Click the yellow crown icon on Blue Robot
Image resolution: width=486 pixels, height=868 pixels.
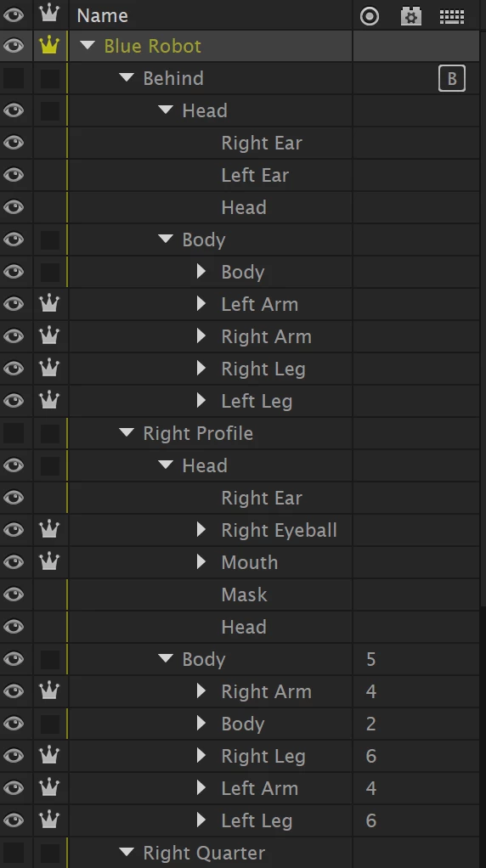(x=49, y=45)
